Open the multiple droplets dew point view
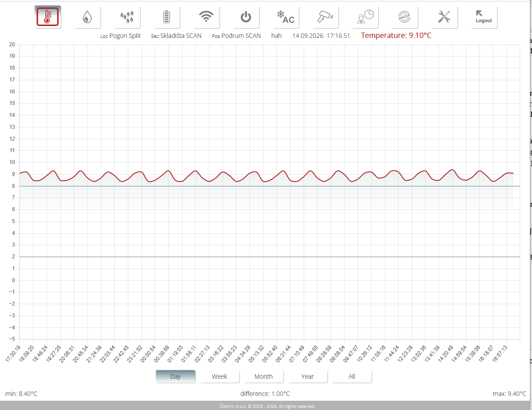 (x=127, y=17)
